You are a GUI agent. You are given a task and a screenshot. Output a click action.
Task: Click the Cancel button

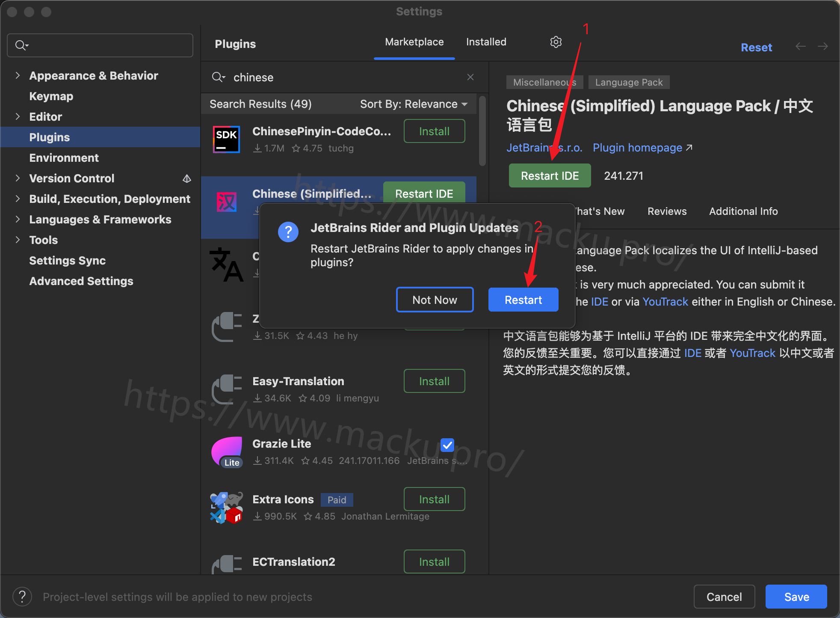[x=724, y=597]
